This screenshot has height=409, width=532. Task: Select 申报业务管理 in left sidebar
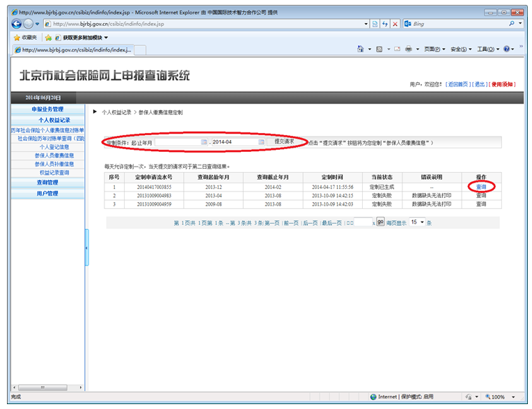(47, 109)
